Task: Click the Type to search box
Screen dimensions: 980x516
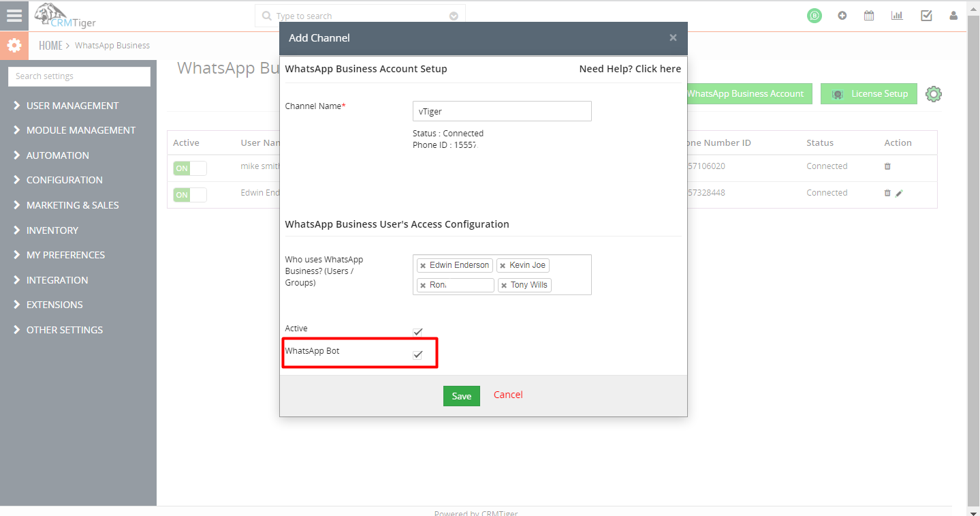Action: click(x=360, y=16)
